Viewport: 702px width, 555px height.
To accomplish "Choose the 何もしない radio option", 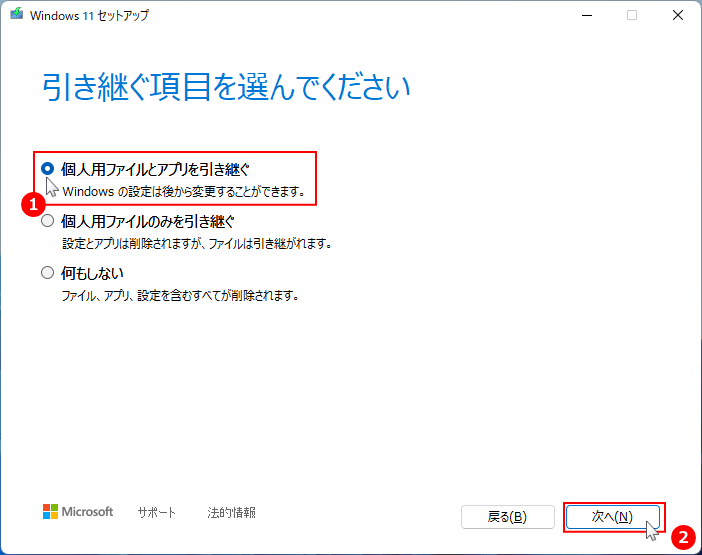I will (x=47, y=273).
